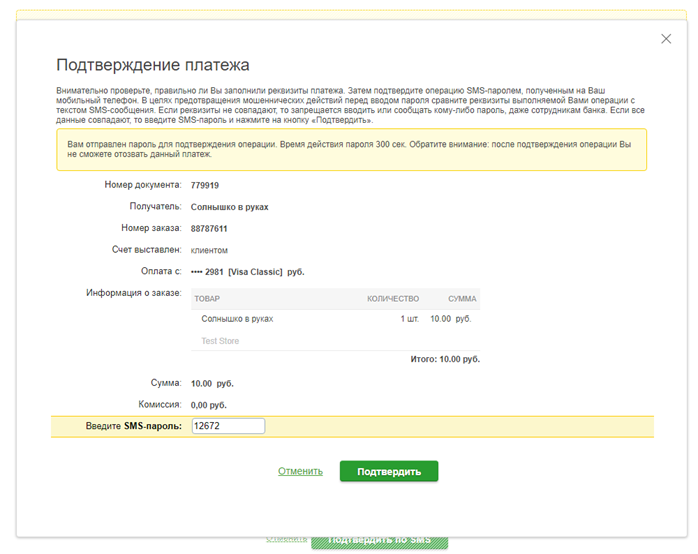Click the ТОВАР column header

(x=207, y=298)
